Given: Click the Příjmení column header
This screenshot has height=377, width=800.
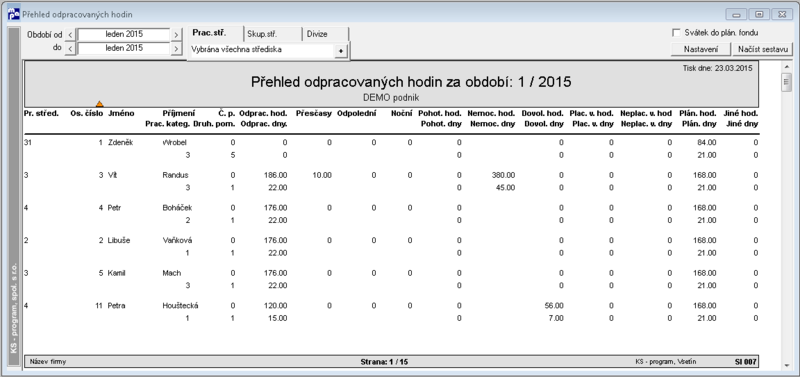Looking at the screenshot, I should pos(179,113).
